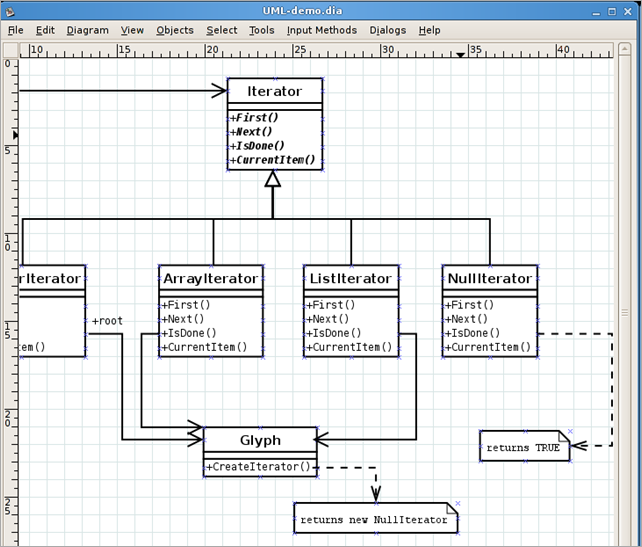Select the Iterator class title

(275, 91)
